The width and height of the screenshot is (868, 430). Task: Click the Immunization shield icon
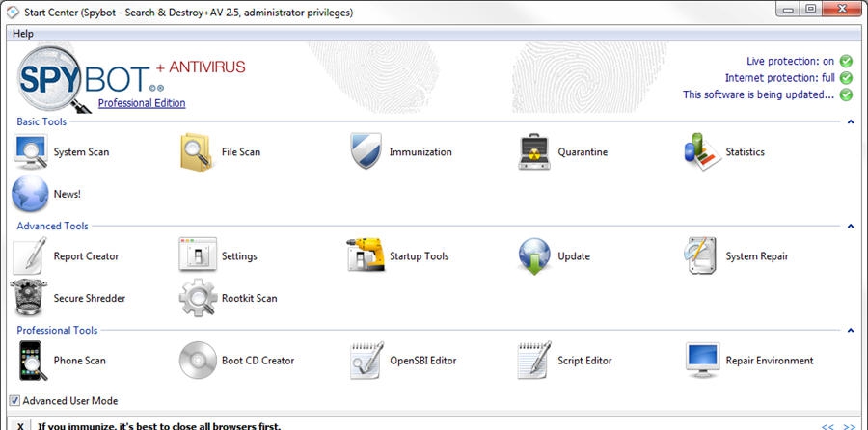pyautogui.click(x=366, y=151)
